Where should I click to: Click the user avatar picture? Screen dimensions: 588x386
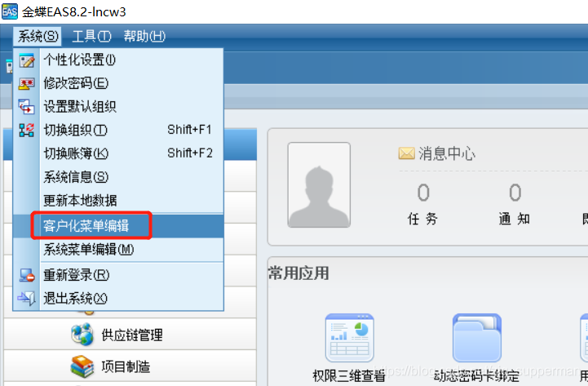(x=319, y=185)
